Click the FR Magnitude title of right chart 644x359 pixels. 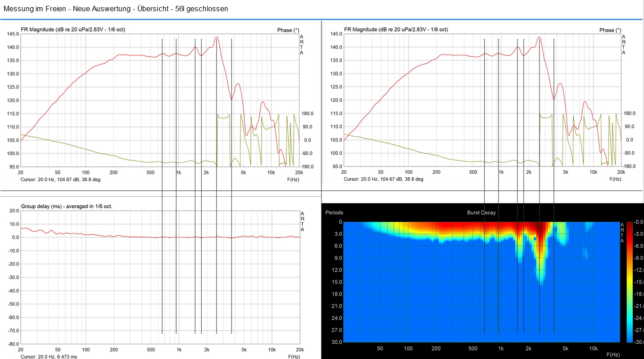[396, 30]
